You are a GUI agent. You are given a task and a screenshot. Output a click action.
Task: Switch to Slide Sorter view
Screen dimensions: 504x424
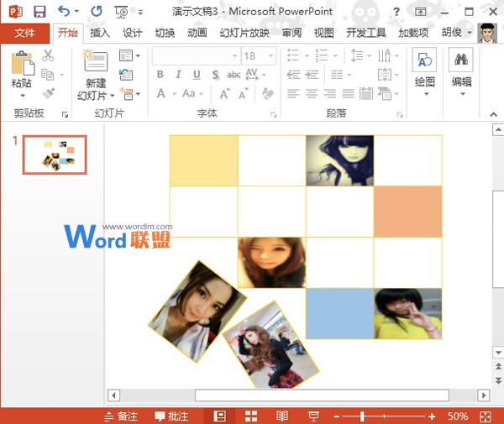(251, 416)
